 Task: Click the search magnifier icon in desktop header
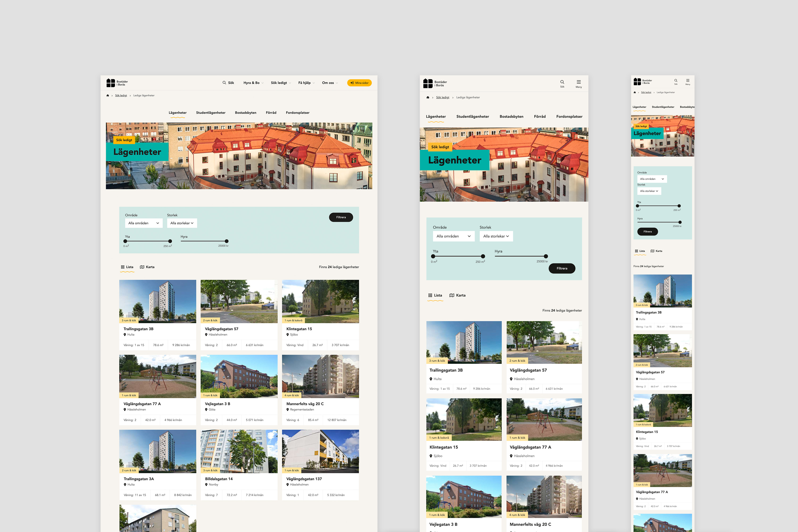[x=224, y=83]
